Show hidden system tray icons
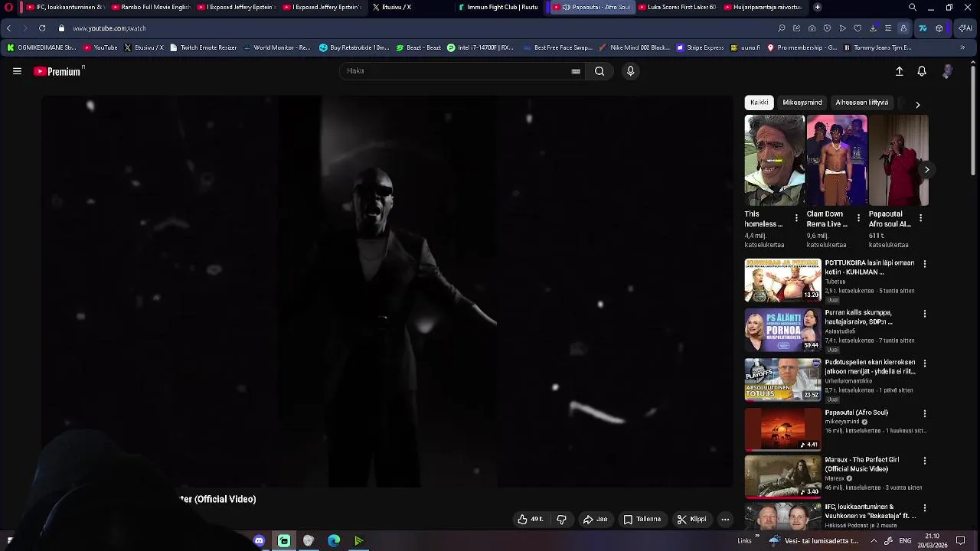This screenshot has width=980, height=551. coord(874,540)
